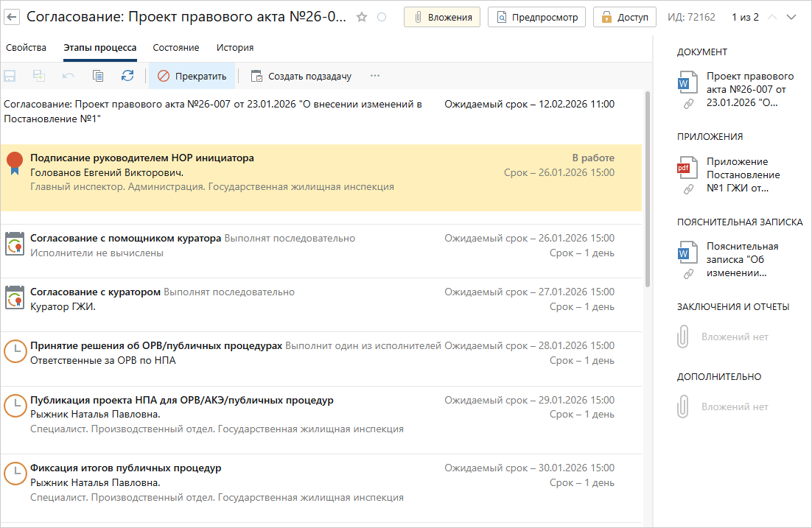Open the Доступ access settings
The width and height of the screenshot is (812, 528).
point(625,17)
